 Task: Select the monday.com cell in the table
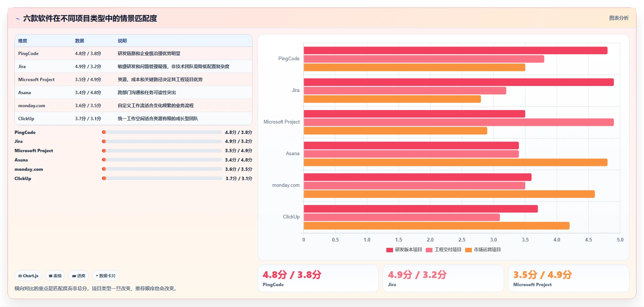(32, 106)
